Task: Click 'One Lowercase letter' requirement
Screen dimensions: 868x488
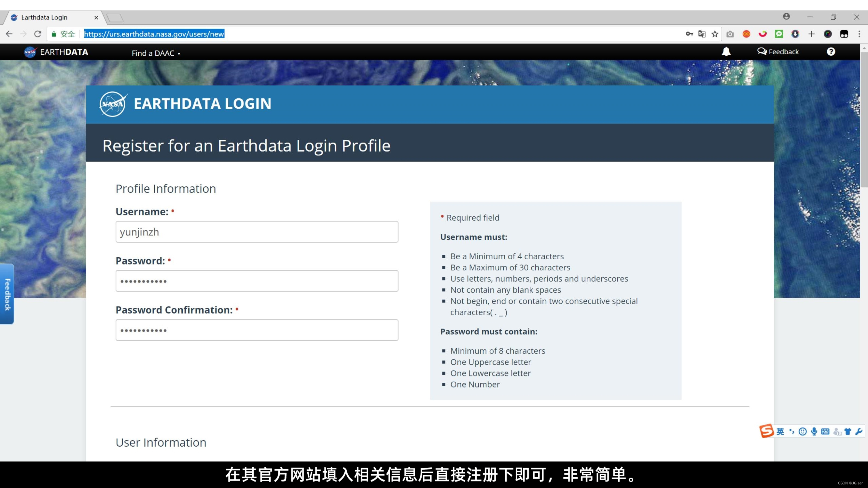Action: (x=491, y=373)
